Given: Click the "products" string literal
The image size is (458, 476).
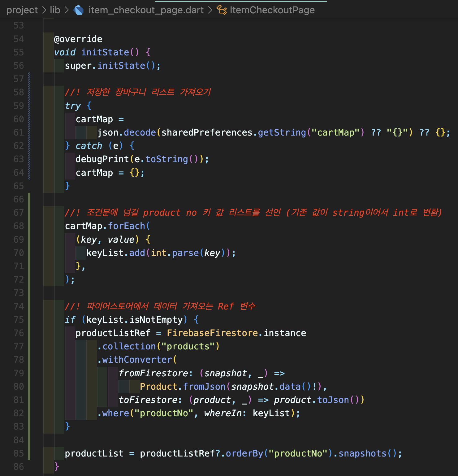Looking at the screenshot, I should pos(188,346).
